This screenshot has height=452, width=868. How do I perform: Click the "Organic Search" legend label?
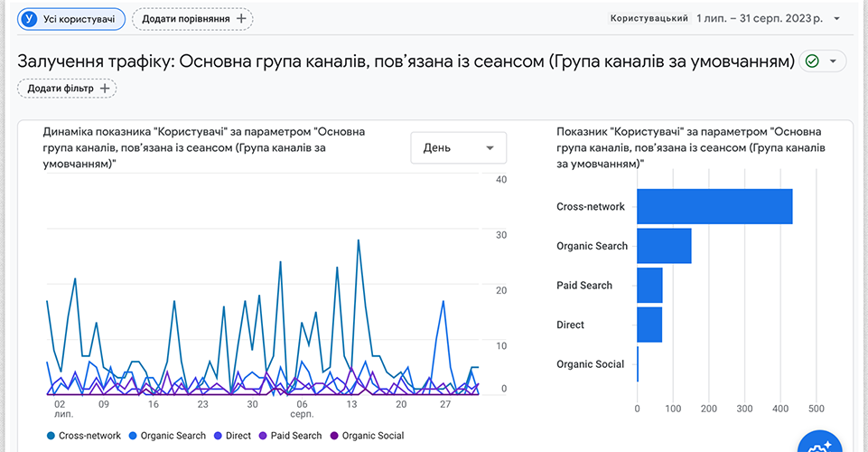(x=173, y=436)
